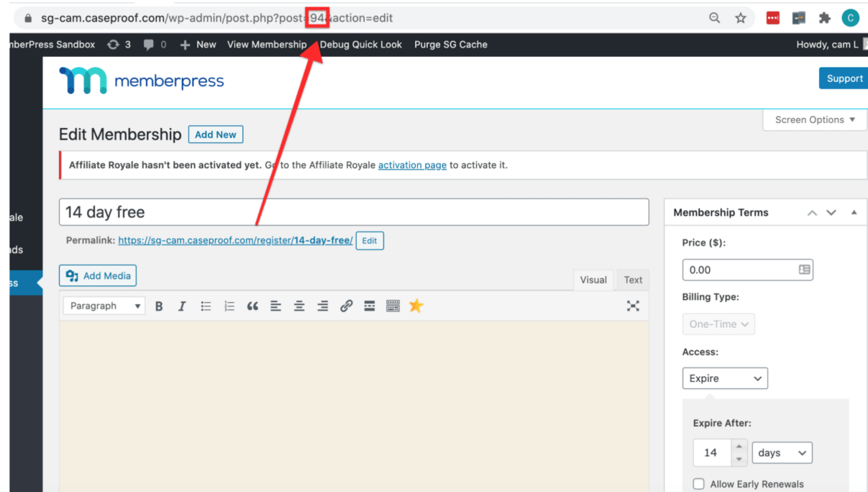The height and width of the screenshot is (492, 868).
Task: Open the Access dropdown set to Expire
Action: 725,378
